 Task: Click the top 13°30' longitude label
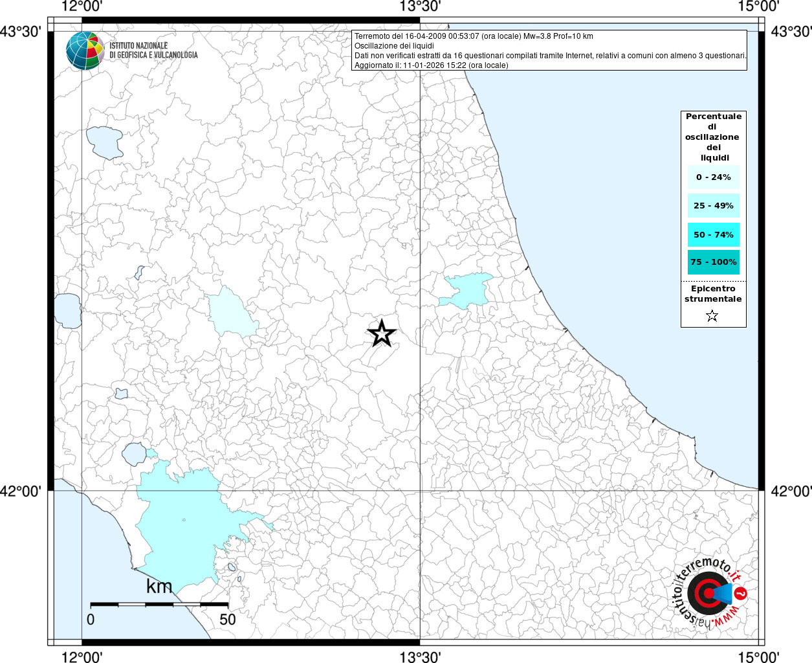(420, 6)
